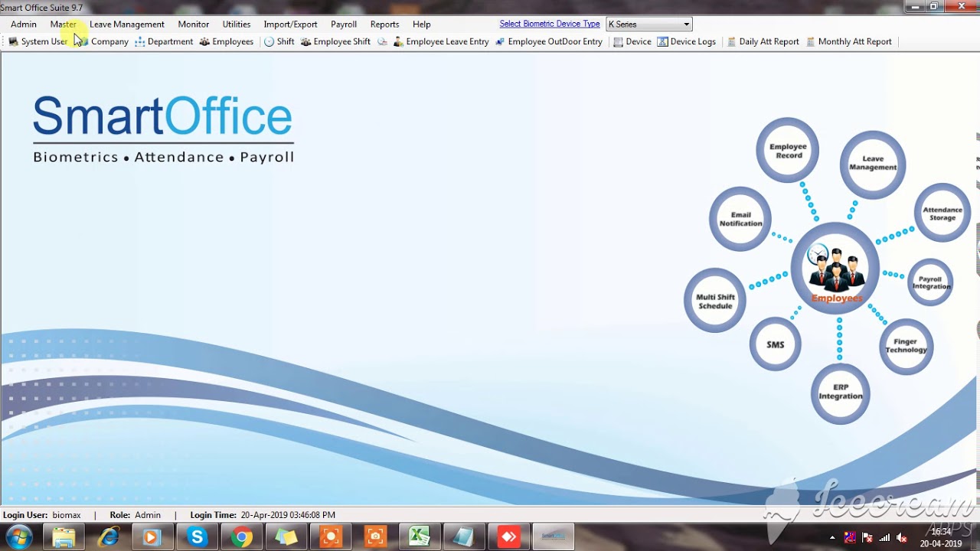Click the Device toolbar icon
Screen dimensions: 980x551
(x=632, y=41)
